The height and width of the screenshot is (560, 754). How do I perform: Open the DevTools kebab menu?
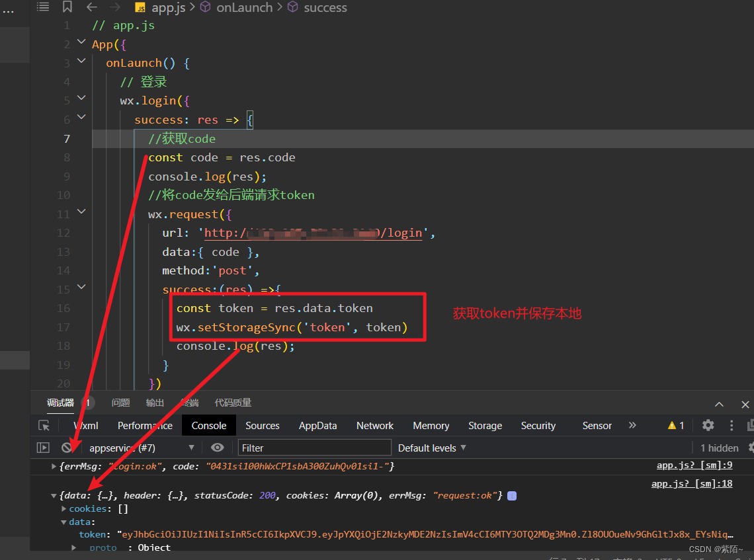pyautogui.click(x=732, y=425)
